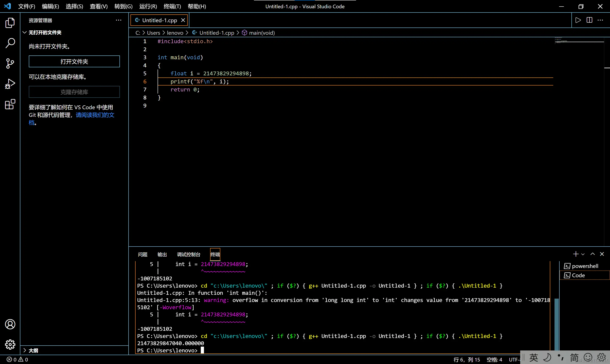Open the 终端(T) menu
The height and width of the screenshot is (364, 610).
pyautogui.click(x=172, y=6)
